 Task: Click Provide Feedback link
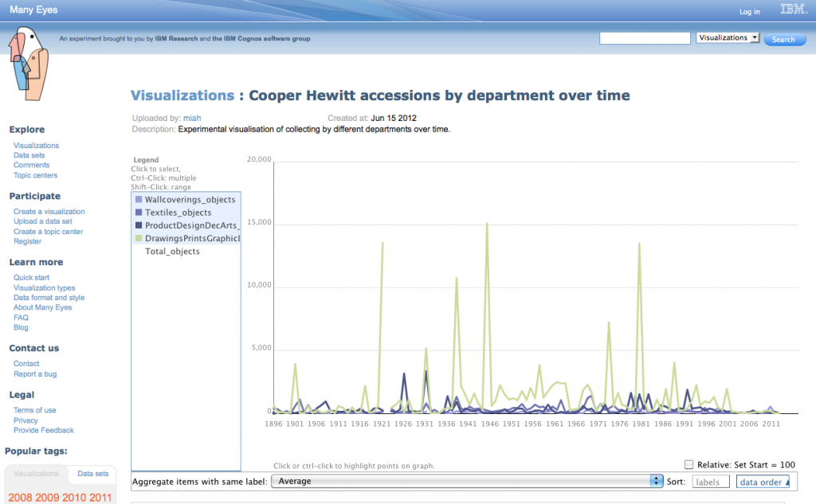click(44, 431)
